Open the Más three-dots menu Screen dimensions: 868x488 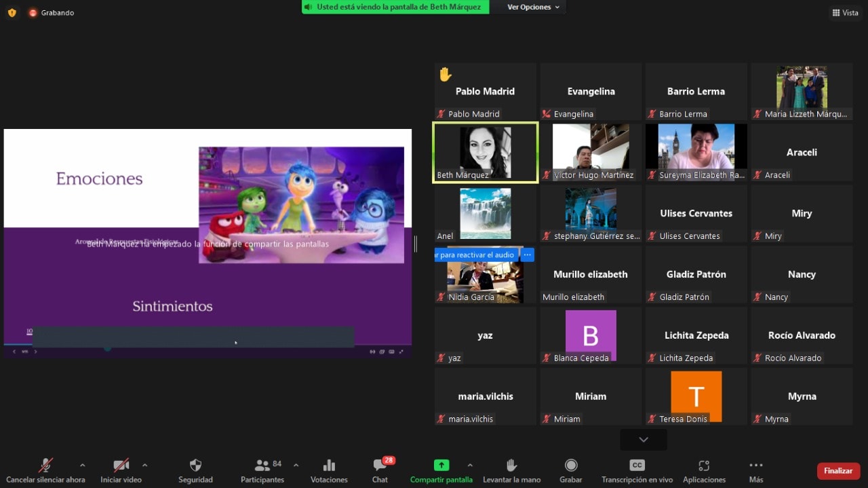pos(756,466)
